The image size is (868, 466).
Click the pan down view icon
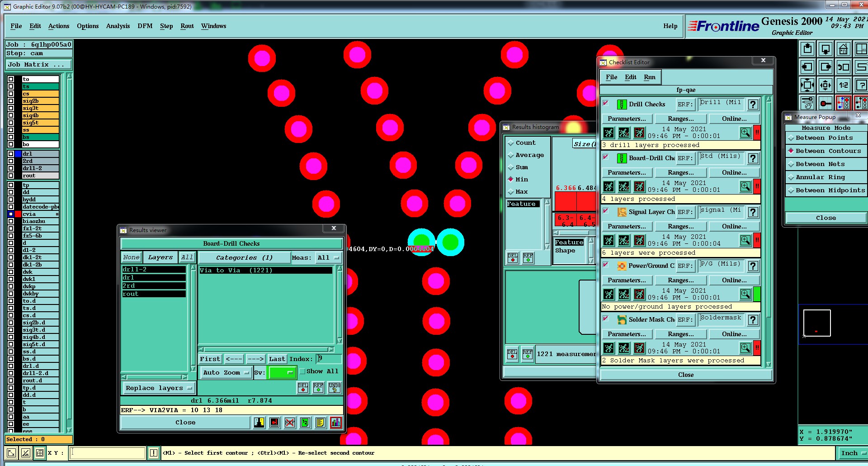click(826, 49)
